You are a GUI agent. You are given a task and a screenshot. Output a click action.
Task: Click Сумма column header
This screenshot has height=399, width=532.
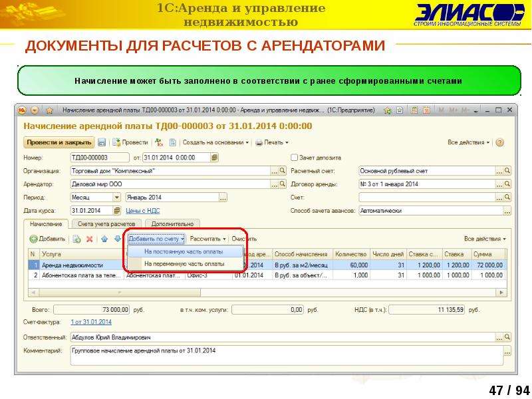[488, 254]
